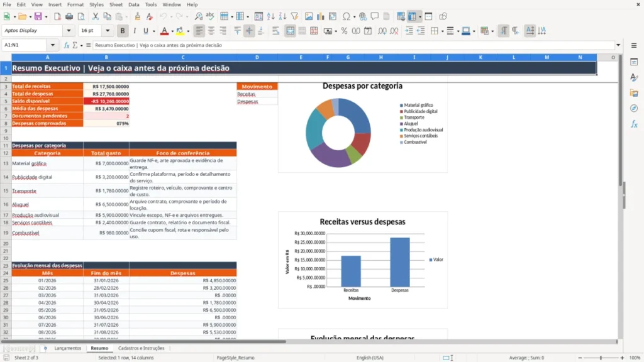Click the Print icon
The width and height of the screenshot is (644, 362).
[x=69, y=16]
